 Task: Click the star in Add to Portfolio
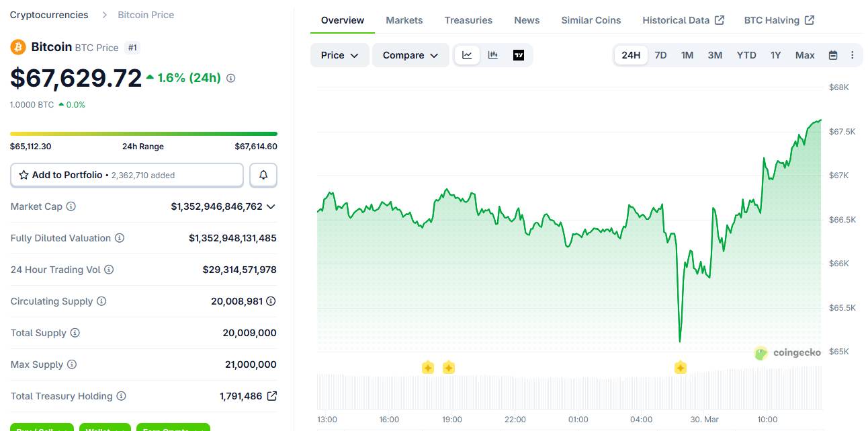tap(23, 175)
